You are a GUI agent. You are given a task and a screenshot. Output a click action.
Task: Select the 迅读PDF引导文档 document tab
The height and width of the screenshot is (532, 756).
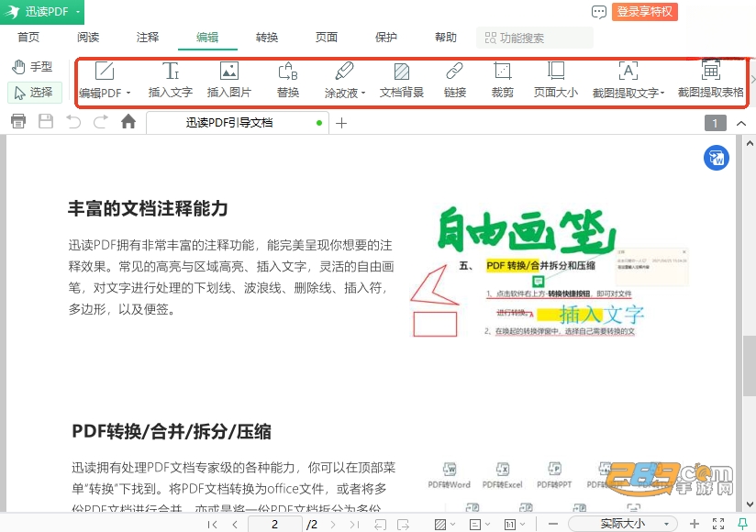coord(238,123)
